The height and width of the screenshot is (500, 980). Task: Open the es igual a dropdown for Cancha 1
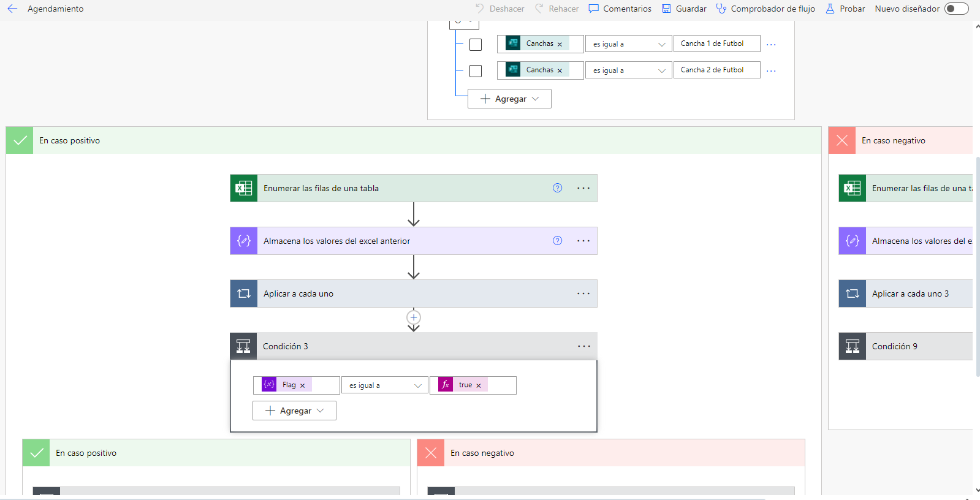(629, 44)
